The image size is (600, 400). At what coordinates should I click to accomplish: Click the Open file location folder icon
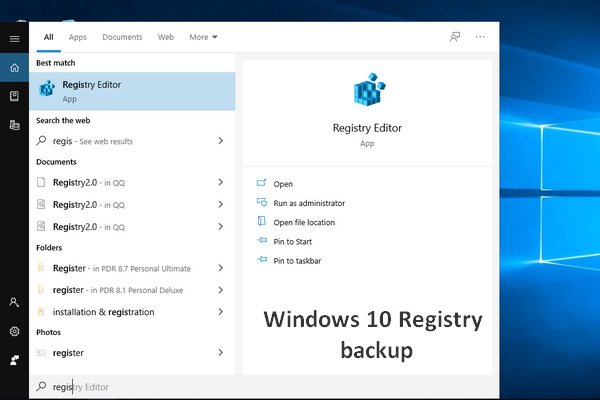262,222
